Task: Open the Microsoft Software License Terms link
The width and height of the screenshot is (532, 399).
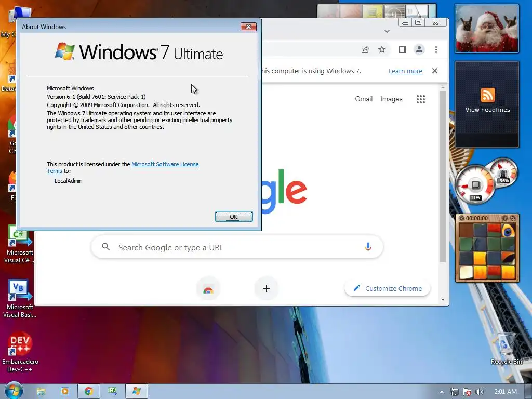Action: pyautogui.click(x=165, y=164)
